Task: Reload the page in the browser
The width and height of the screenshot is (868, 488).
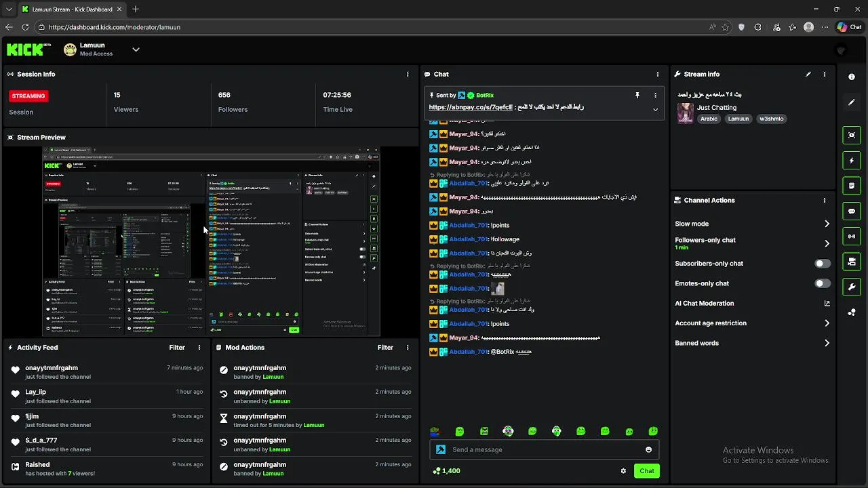Action: [25, 27]
